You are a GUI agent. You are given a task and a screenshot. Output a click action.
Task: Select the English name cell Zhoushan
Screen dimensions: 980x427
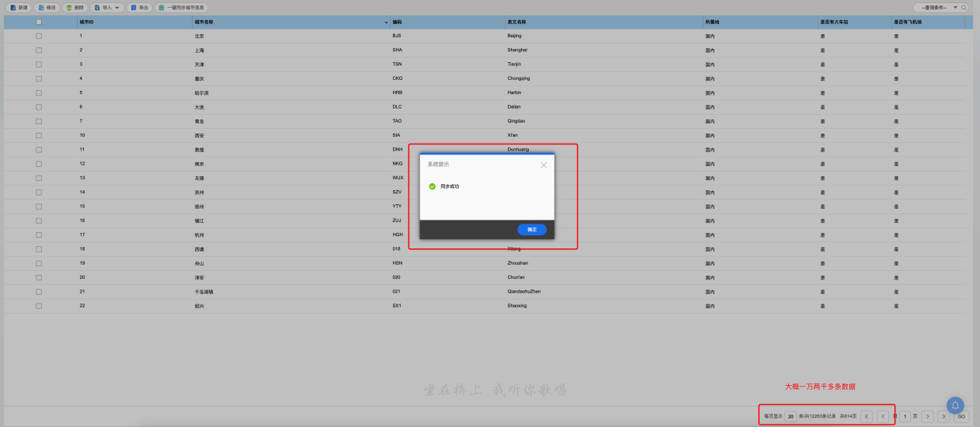(x=517, y=263)
